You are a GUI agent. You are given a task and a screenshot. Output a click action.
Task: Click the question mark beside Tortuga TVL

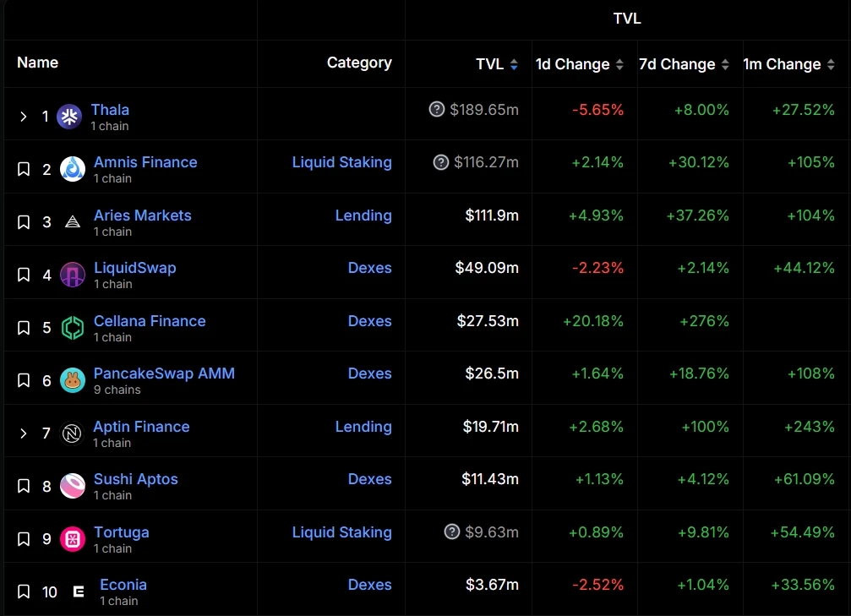click(x=452, y=532)
